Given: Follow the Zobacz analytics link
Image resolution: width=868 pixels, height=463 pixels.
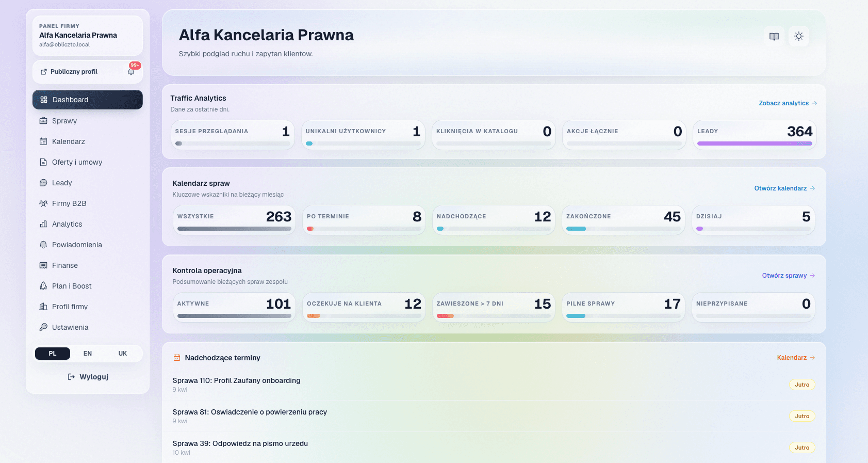Looking at the screenshot, I should click(x=788, y=103).
